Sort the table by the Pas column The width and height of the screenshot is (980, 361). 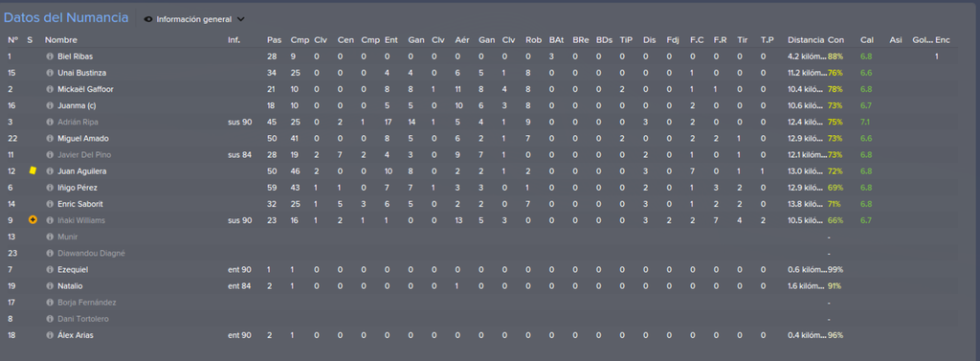point(274,40)
